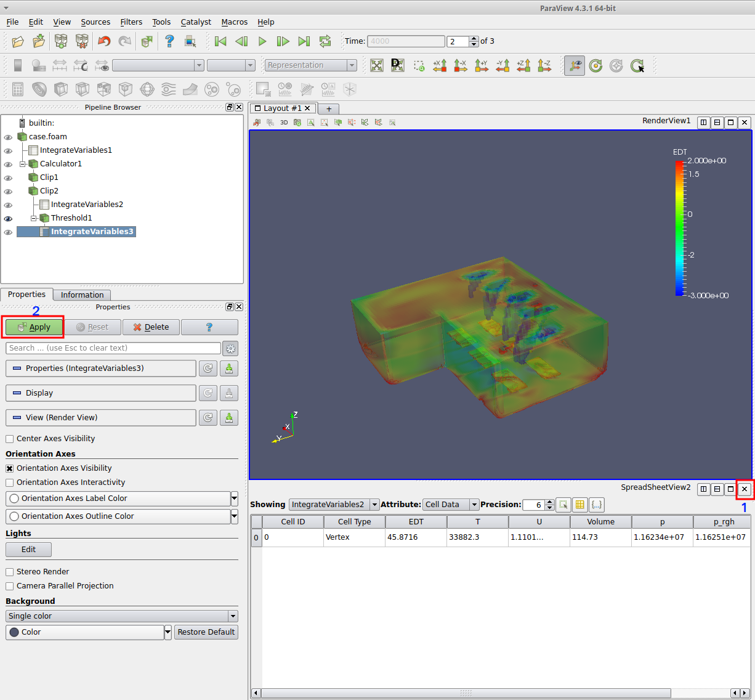The height and width of the screenshot is (700, 755).
Task: Enable Stereo Render checkbox
Action: pos(10,572)
